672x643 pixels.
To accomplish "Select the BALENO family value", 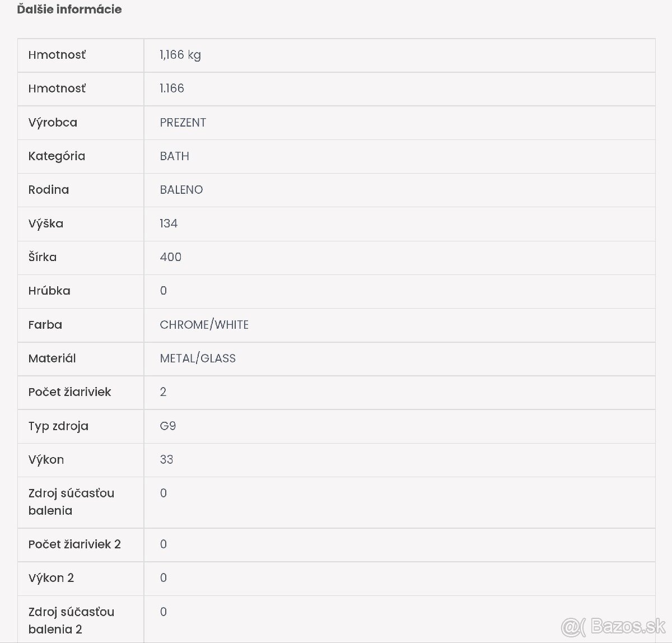I will [181, 190].
